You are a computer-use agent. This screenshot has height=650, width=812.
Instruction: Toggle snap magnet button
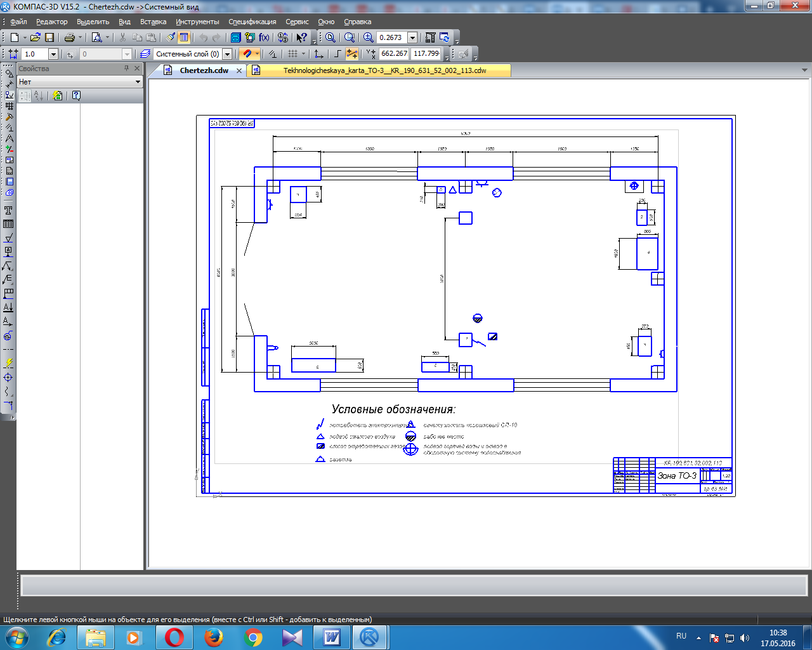point(247,54)
